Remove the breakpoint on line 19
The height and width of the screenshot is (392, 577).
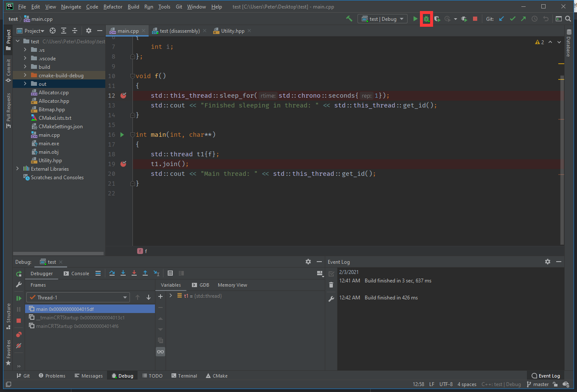point(123,164)
